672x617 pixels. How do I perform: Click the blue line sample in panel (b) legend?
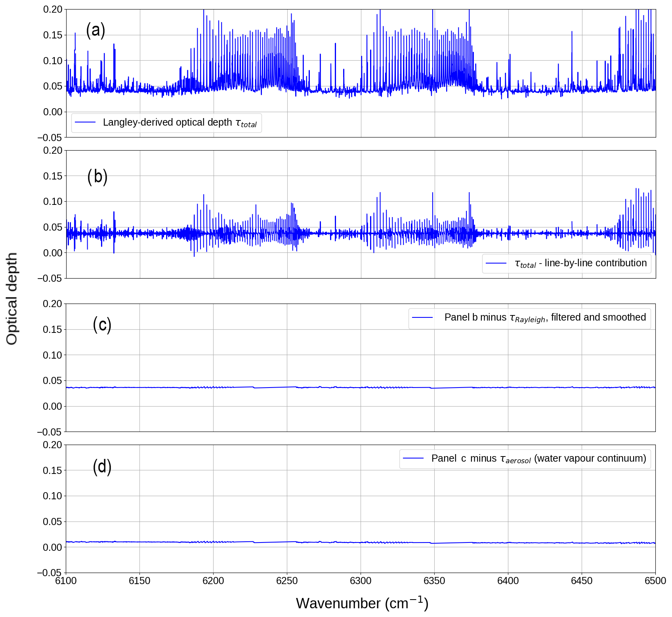click(496, 263)
